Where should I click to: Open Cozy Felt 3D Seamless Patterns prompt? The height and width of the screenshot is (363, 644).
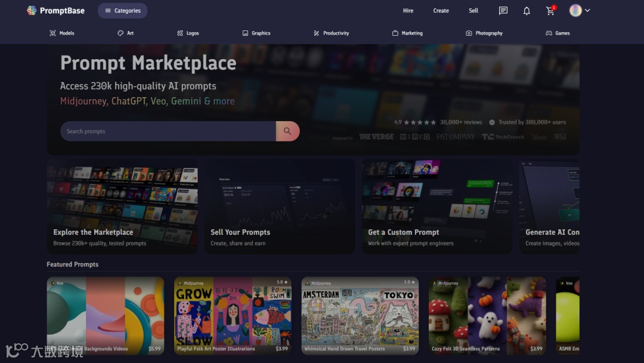tap(488, 316)
